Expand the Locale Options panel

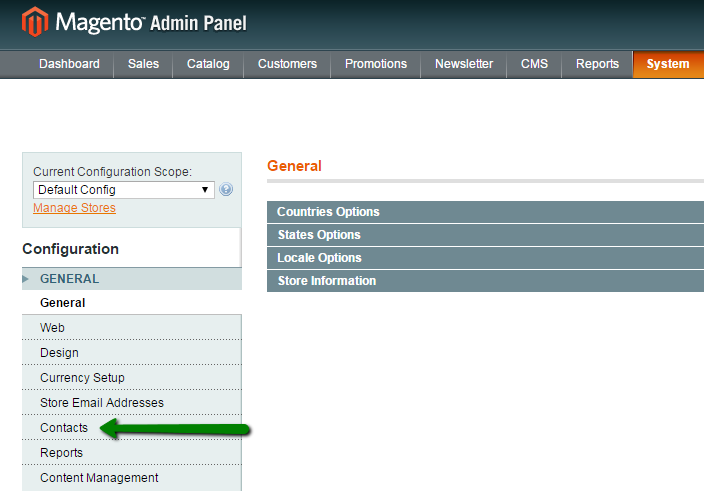point(485,258)
